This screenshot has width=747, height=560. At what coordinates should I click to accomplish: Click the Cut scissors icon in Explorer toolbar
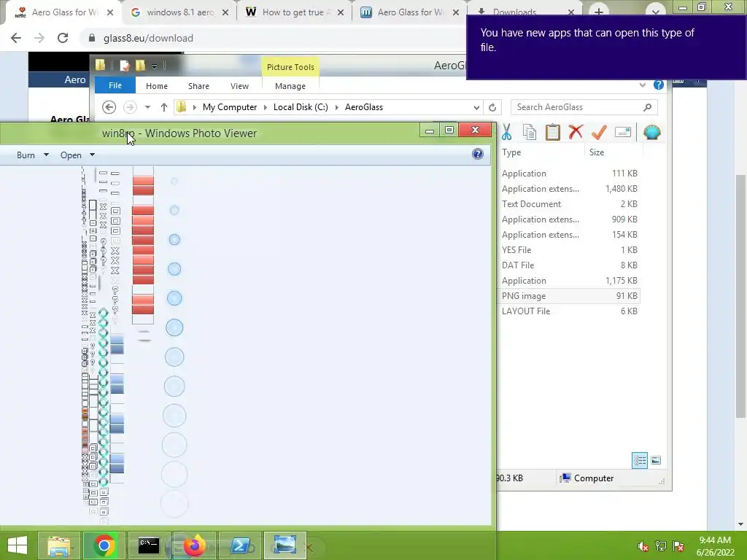506,133
